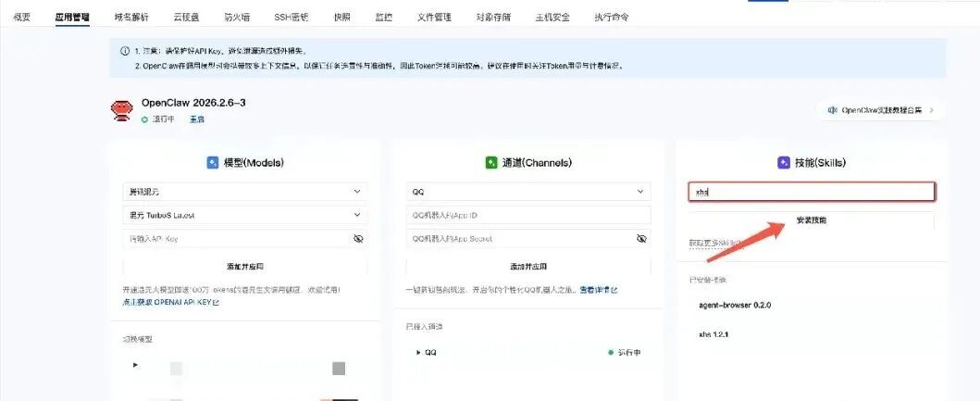Open OpenClaw tutorial collection chevron
Screen dimensions: 980x401
pos(932,110)
